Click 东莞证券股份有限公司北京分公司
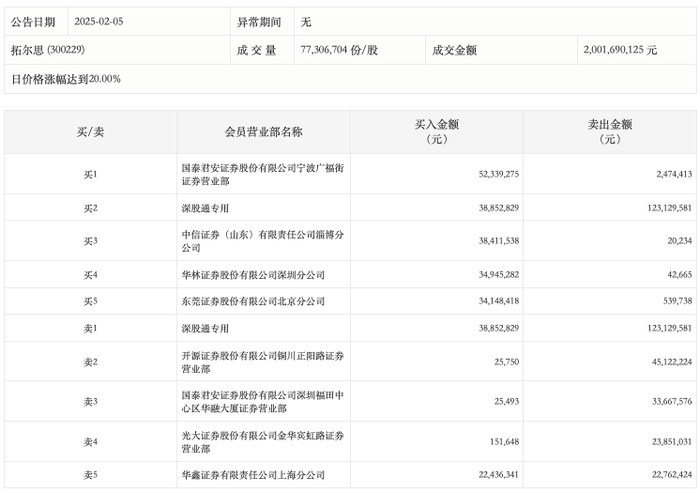This screenshot has height=493, width=700. click(253, 301)
